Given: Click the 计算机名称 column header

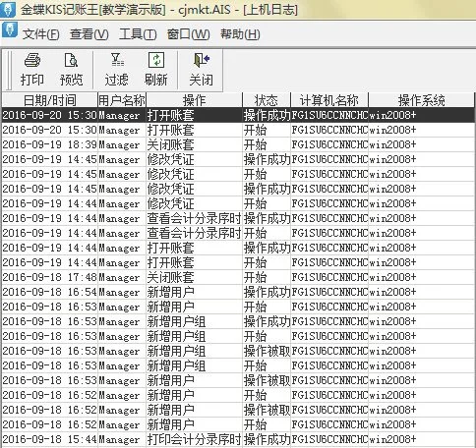Looking at the screenshot, I should coord(329,100).
